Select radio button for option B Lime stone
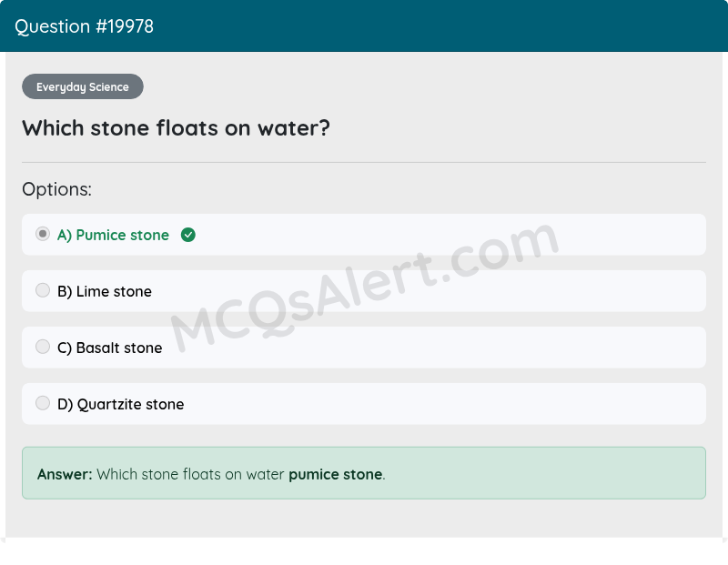 point(43,290)
